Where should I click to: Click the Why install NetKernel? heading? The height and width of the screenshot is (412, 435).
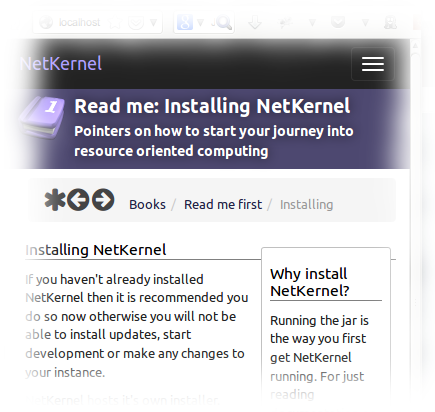pyautogui.click(x=310, y=282)
